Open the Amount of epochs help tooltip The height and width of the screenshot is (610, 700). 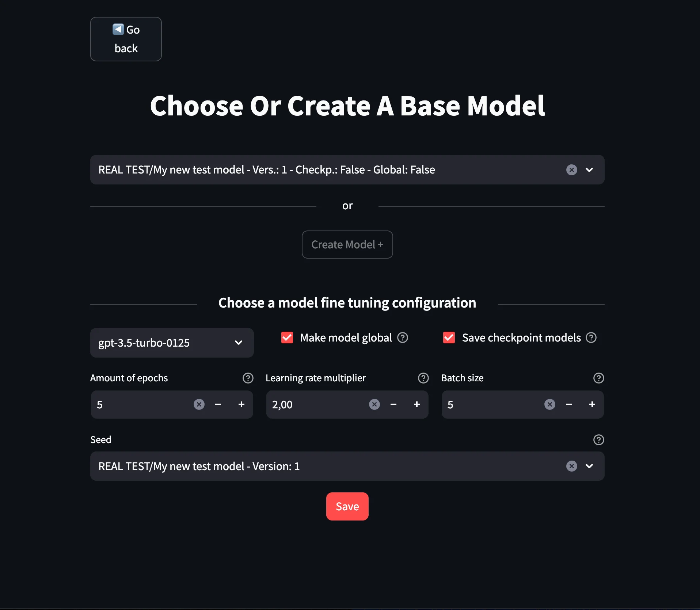tap(248, 378)
